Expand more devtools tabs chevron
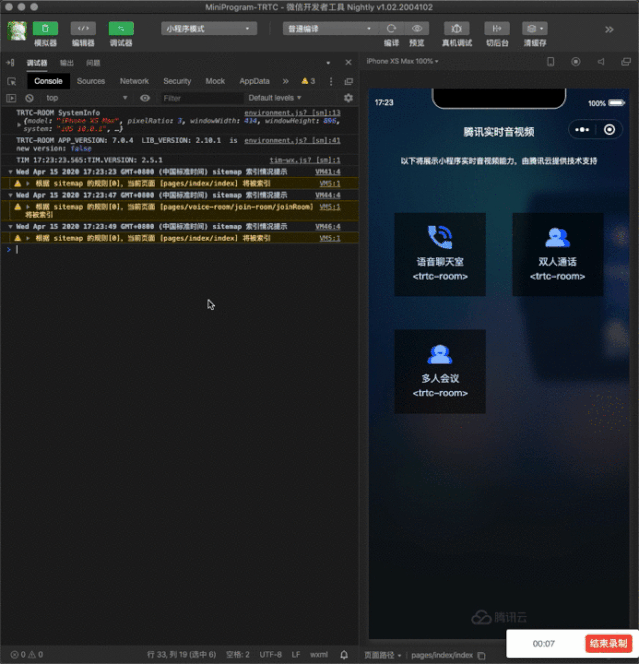The image size is (639, 664). point(285,81)
